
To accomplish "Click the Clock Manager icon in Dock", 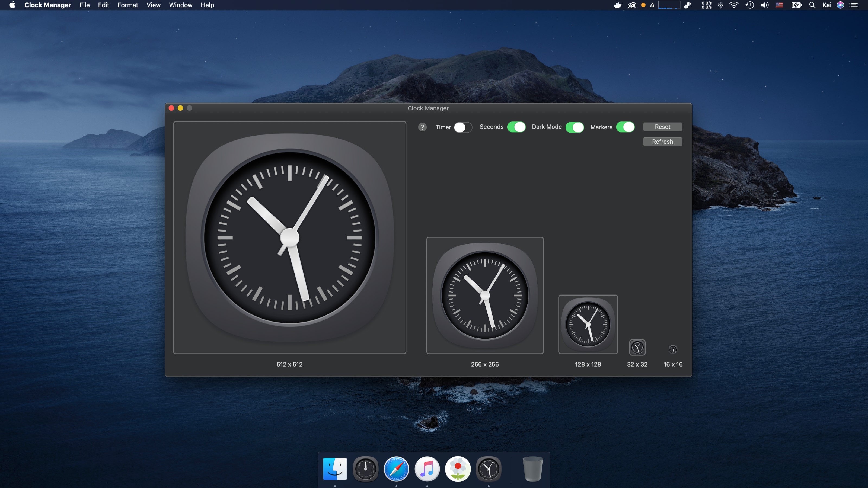I will [489, 468].
